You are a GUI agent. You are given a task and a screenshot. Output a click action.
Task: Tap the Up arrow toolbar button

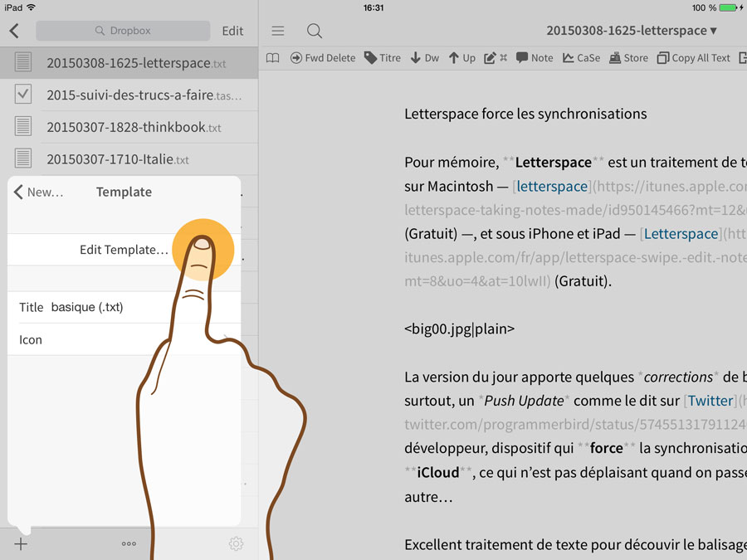click(x=461, y=58)
